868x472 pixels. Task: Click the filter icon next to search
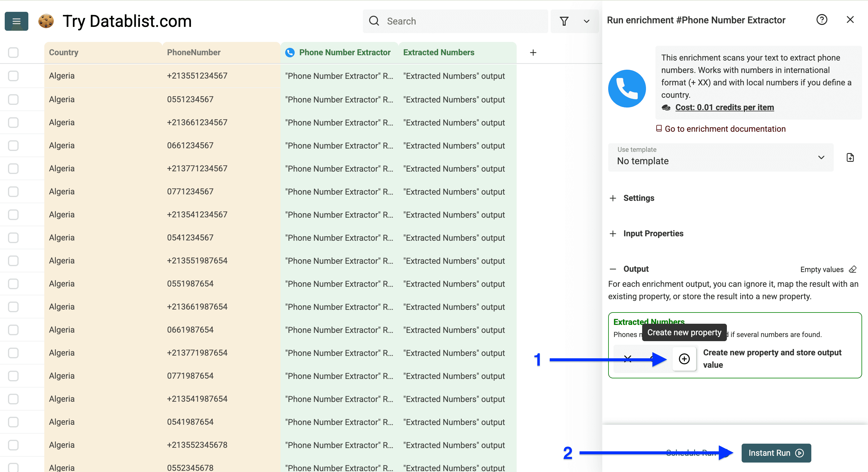[564, 21]
